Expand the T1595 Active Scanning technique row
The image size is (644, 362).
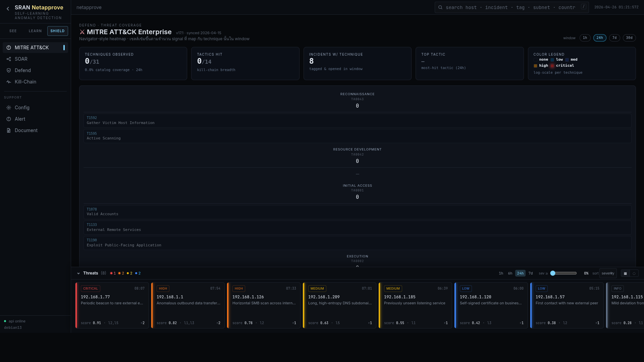point(357,136)
